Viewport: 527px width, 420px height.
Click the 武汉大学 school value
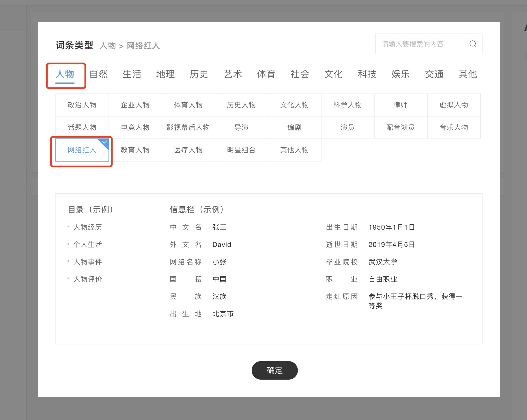pos(383,262)
